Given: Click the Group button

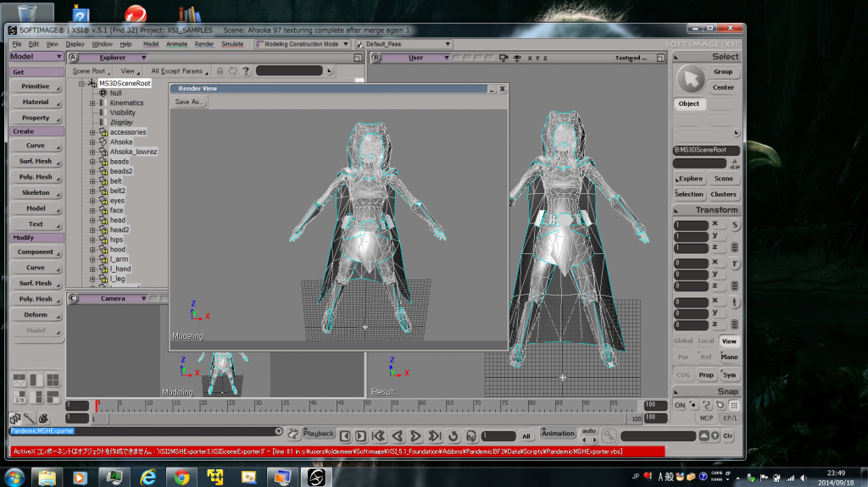Looking at the screenshot, I should pyautogui.click(x=723, y=72).
